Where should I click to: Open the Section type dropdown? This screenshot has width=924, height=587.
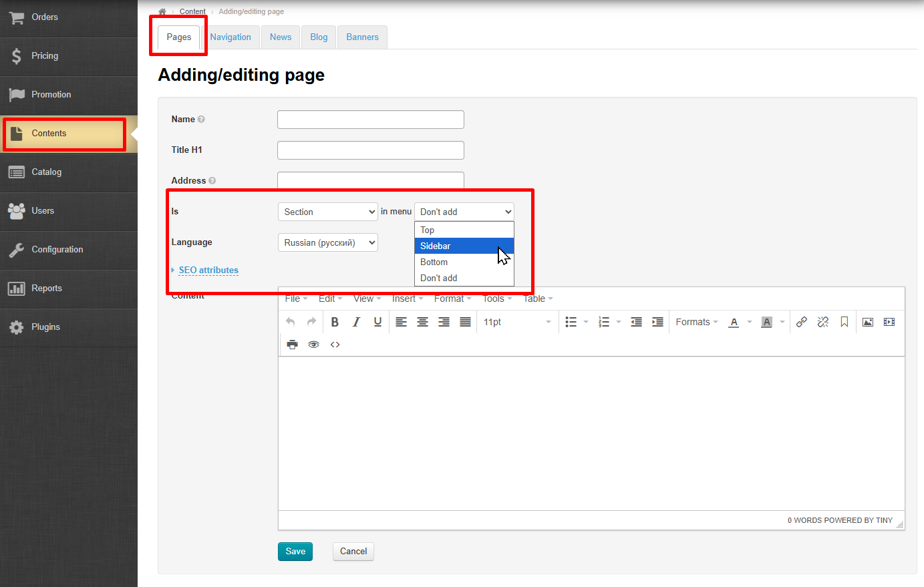[x=327, y=212]
